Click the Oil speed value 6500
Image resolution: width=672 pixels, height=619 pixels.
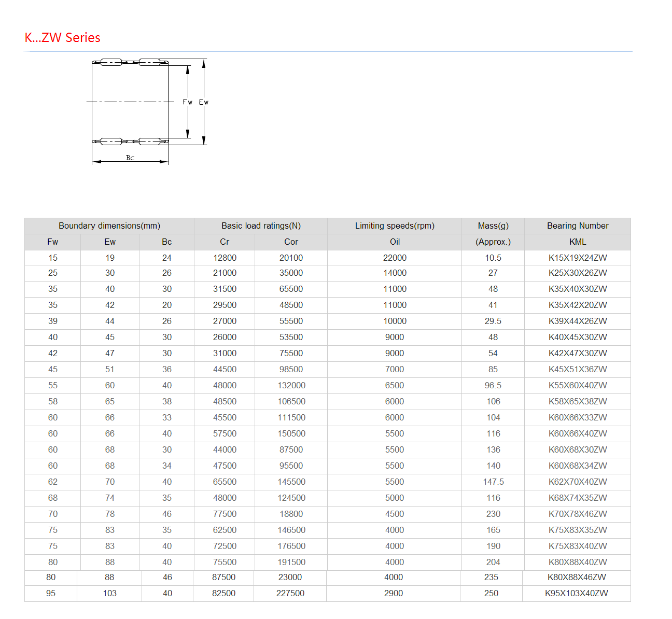pyautogui.click(x=395, y=385)
